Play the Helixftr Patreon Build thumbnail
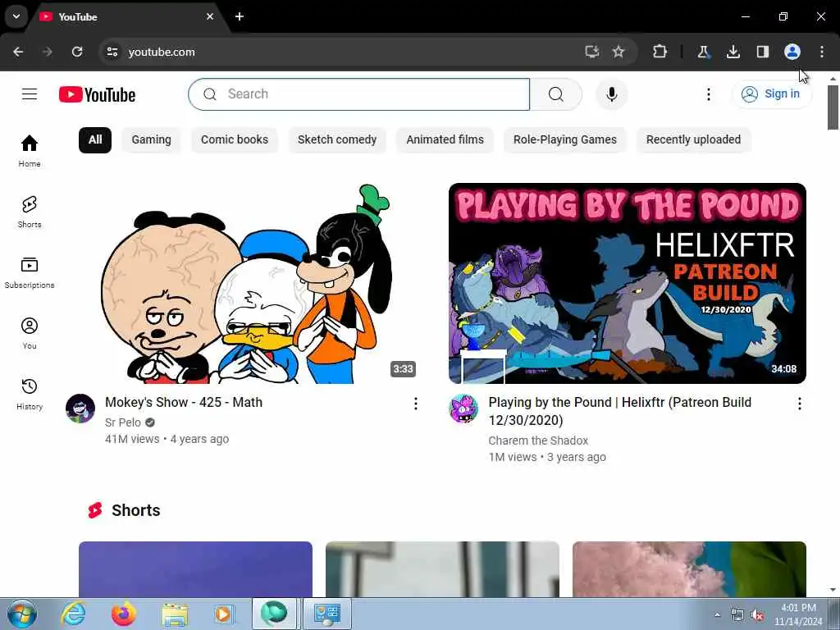 pyautogui.click(x=628, y=283)
